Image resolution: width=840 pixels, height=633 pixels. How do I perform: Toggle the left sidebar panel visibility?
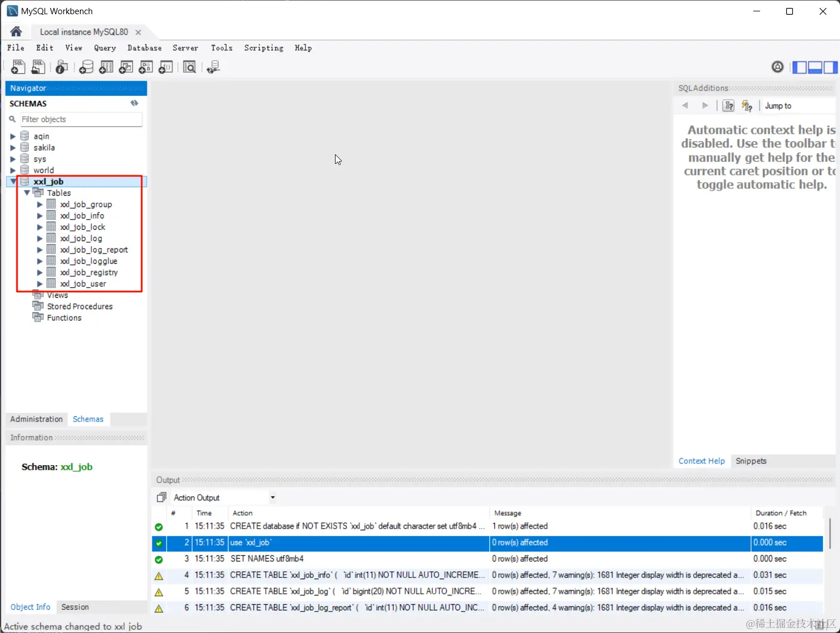[x=799, y=67]
